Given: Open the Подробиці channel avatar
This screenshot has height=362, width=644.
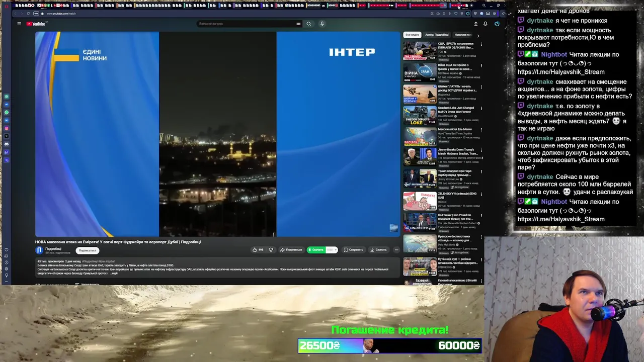Looking at the screenshot, I should (x=39, y=250).
